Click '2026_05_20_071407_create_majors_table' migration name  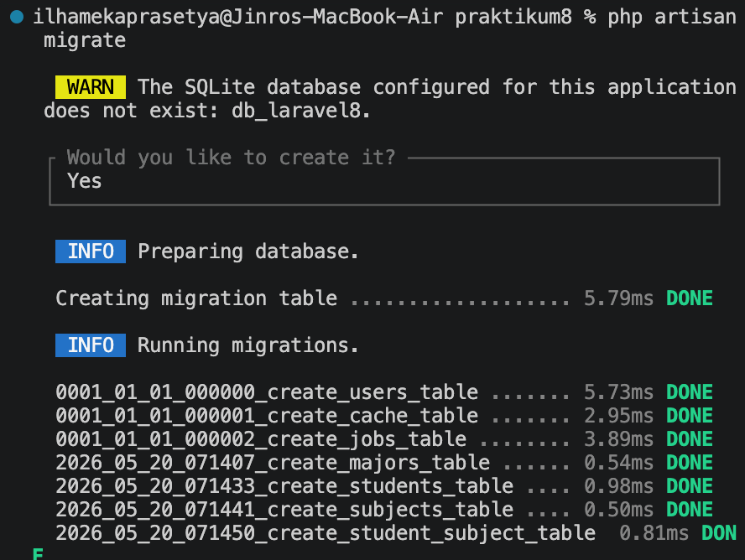point(273,463)
